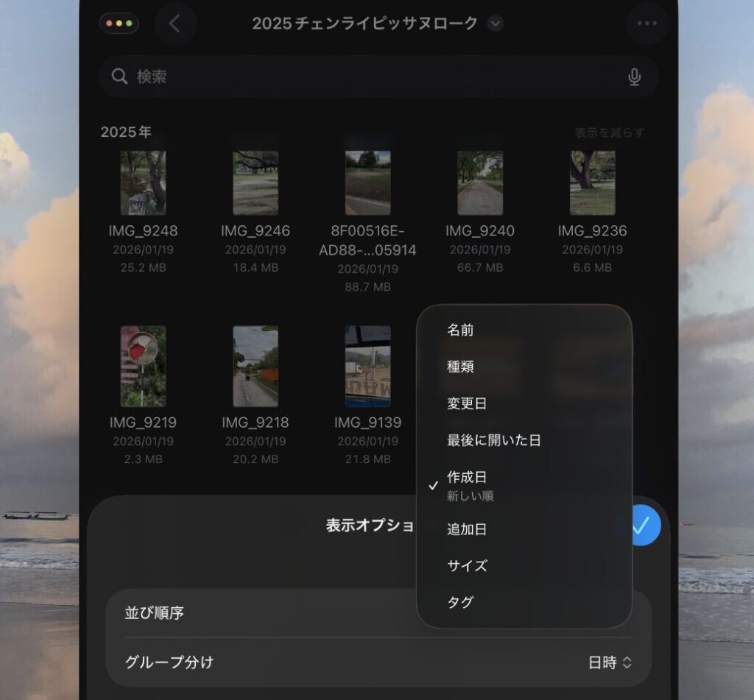Open the グループ分け 日時 selector
This screenshot has height=700, width=754.
pyautogui.click(x=610, y=662)
